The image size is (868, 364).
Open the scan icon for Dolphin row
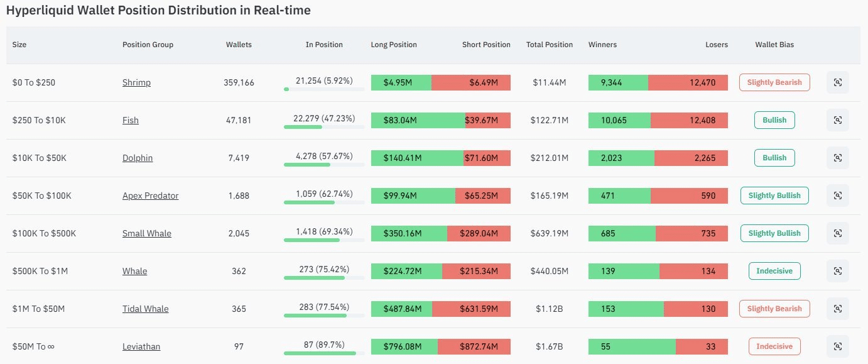point(837,158)
